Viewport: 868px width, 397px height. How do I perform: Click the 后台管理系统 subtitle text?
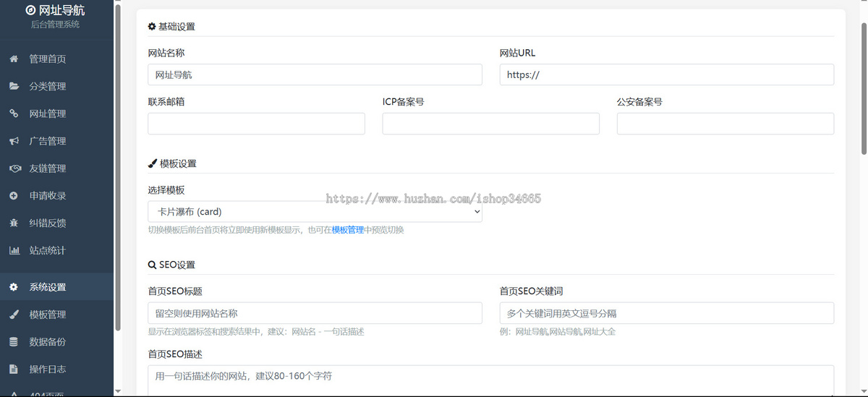55,25
